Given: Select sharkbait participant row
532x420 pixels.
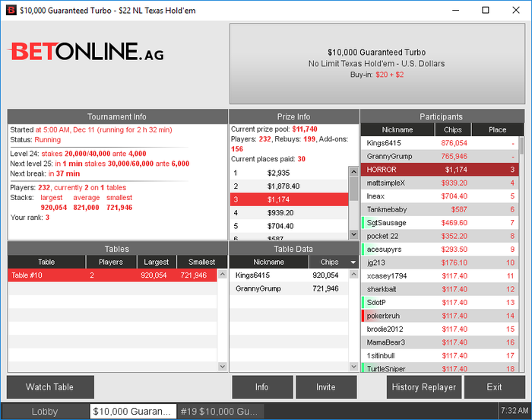Looking at the screenshot, I should pos(440,289).
